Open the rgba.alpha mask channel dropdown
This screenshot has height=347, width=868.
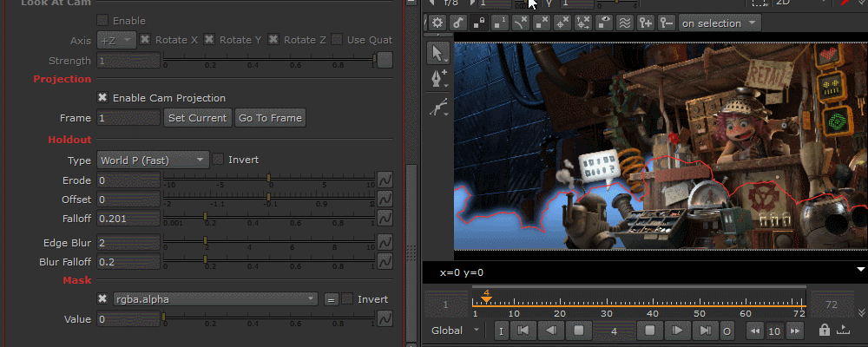click(x=215, y=299)
